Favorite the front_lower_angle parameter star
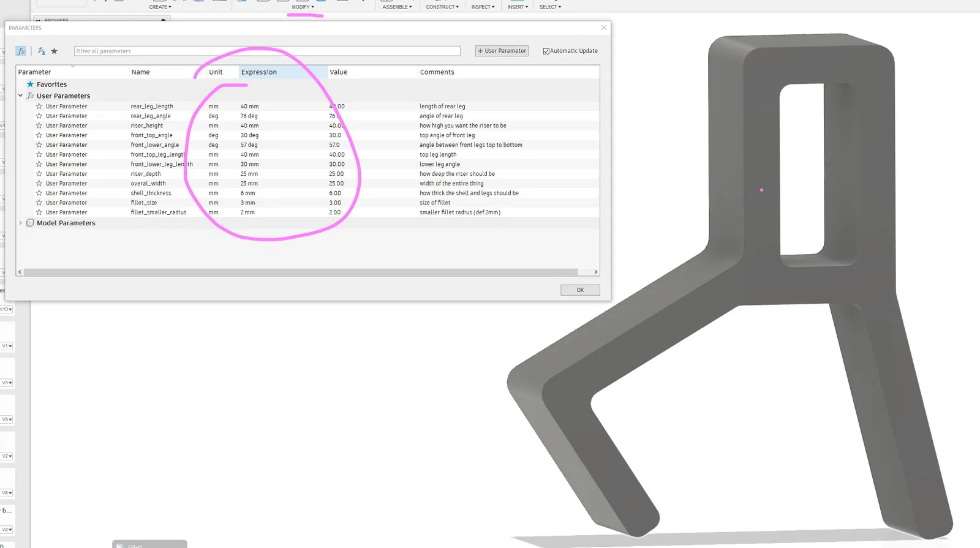 [x=39, y=145]
